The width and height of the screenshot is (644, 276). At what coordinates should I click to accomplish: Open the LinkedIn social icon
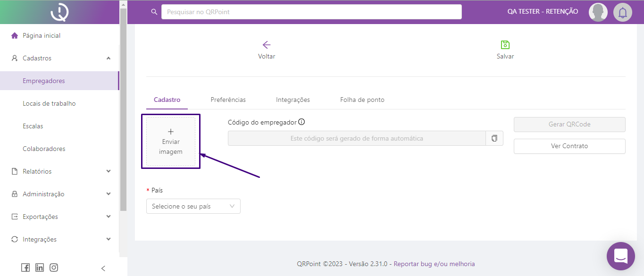[40, 268]
